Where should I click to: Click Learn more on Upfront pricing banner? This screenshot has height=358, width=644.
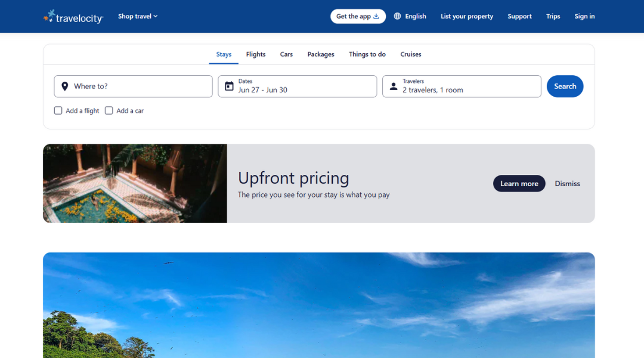(x=519, y=184)
